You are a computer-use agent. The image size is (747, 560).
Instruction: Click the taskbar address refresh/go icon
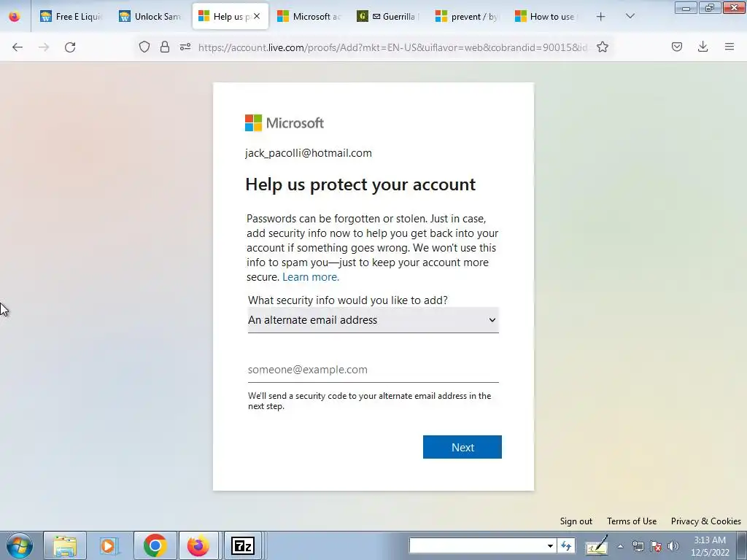(566, 545)
